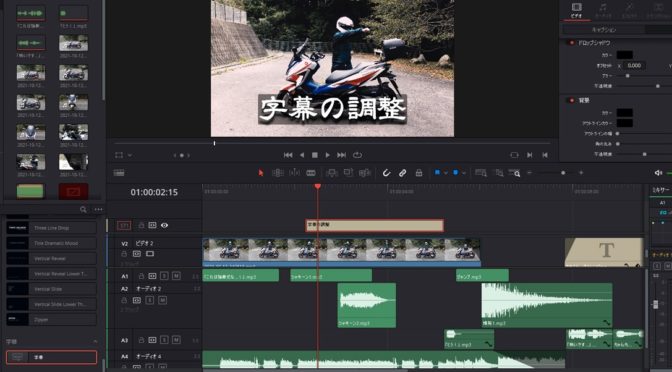Lock the ST1 subtitle track
672x372 pixels.
pyautogui.click(x=141, y=225)
